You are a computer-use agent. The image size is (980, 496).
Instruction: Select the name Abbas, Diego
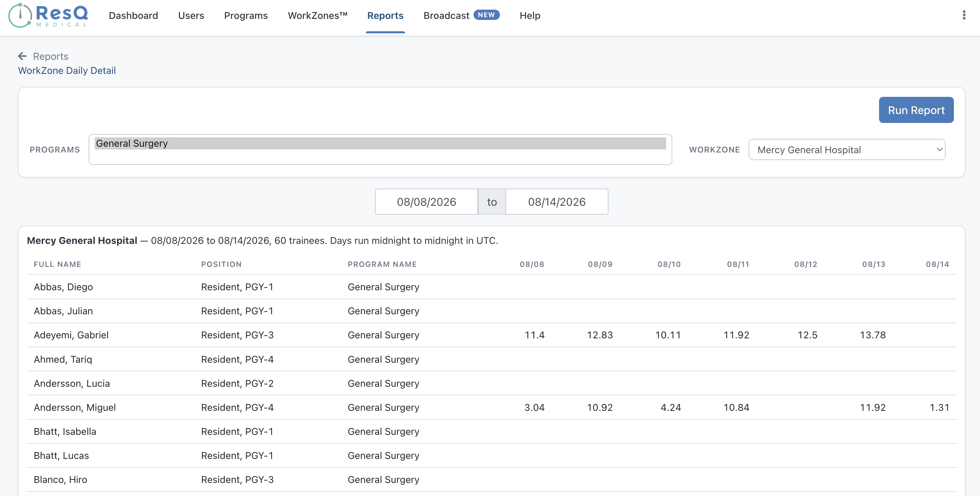tap(63, 287)
